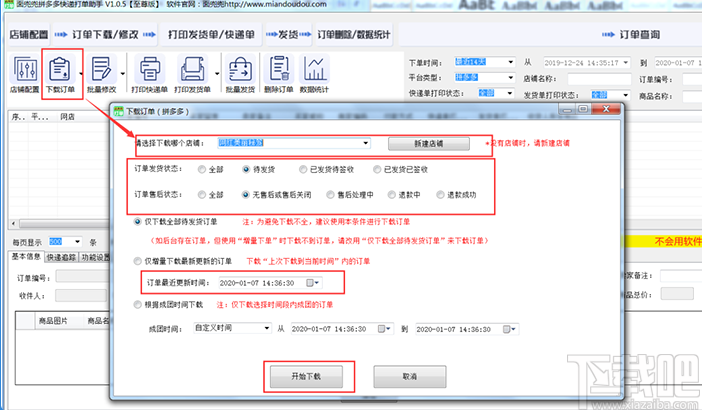
Task: Click the 网店 column header in order list
Action: point(67,117)
